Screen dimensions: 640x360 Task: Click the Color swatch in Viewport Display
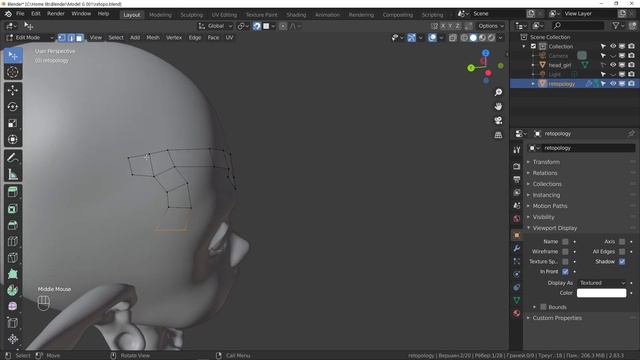(x=601, y=293)
